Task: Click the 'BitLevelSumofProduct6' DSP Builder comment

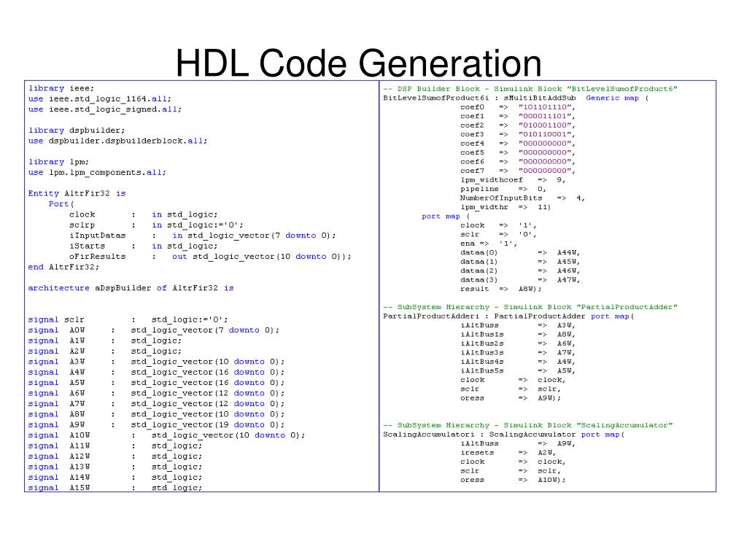Action: click(530, 88)
